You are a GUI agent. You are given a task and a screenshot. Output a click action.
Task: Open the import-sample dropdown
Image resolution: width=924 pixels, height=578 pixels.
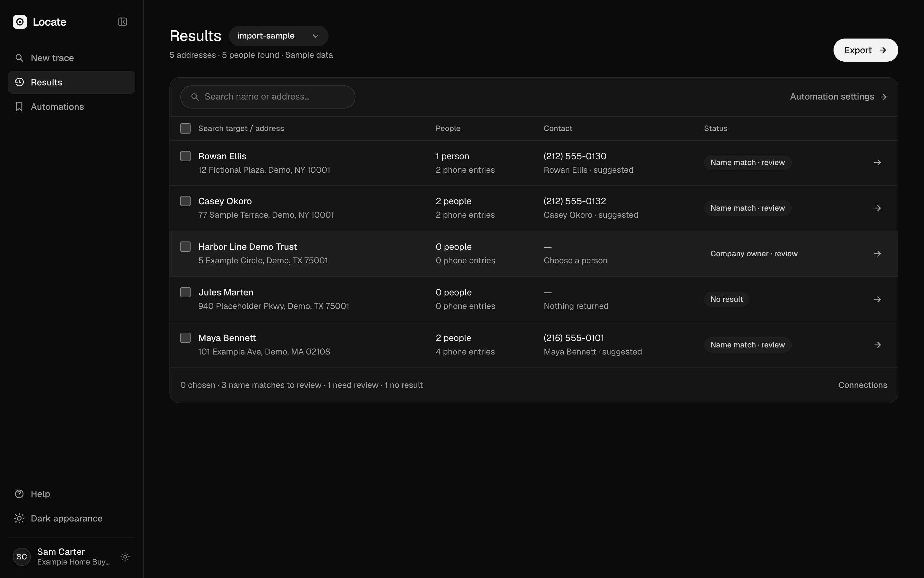point(279,36)
